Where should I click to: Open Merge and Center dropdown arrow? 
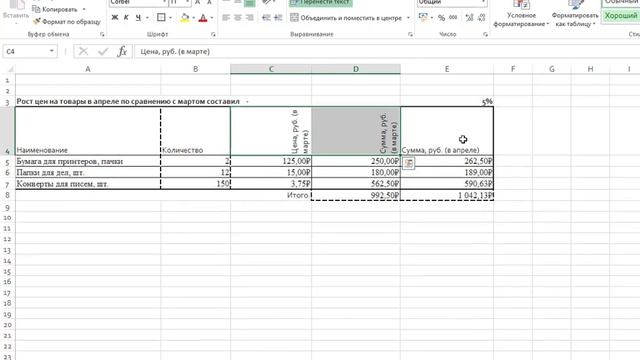(408, 18)
